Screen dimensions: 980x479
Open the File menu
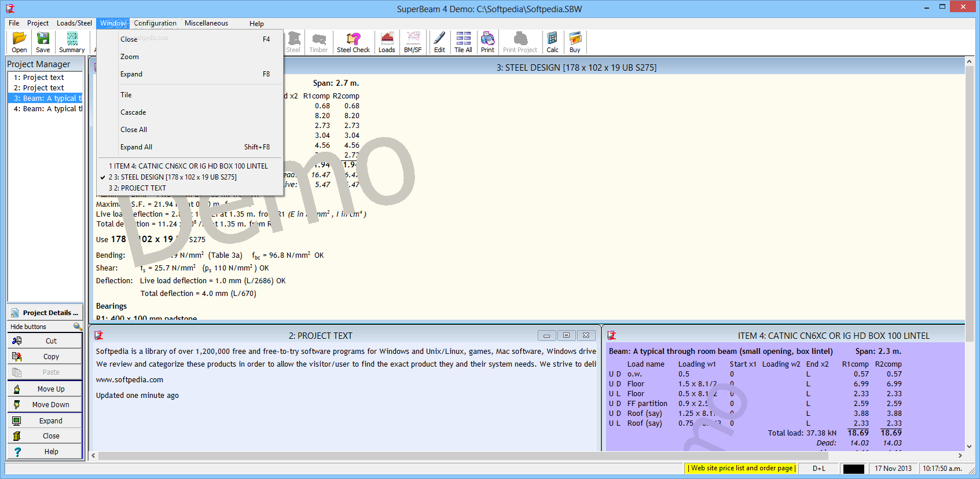14,23
